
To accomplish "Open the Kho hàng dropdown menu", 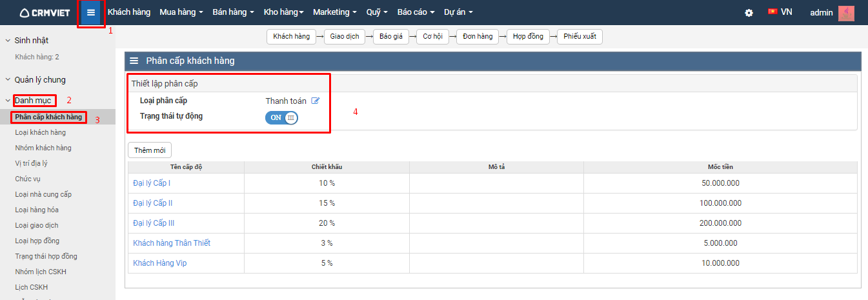I will click(283, 12).
